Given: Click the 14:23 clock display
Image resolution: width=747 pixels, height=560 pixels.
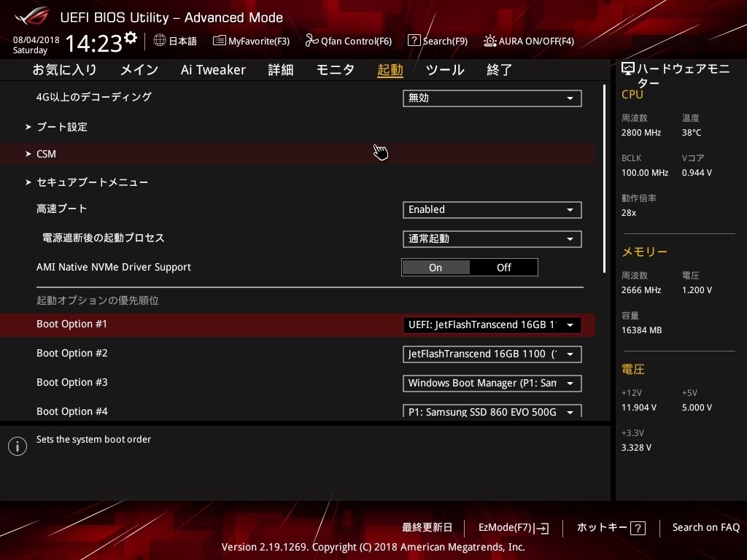Looking at the screenshot, I should pos(94,43).
